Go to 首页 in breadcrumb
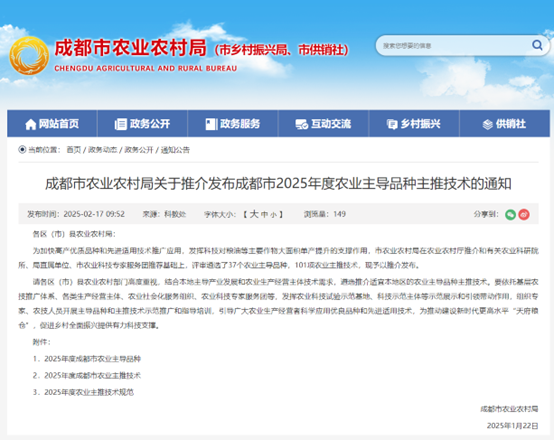This screenshot has height=440, width=554. pos(73,150)
